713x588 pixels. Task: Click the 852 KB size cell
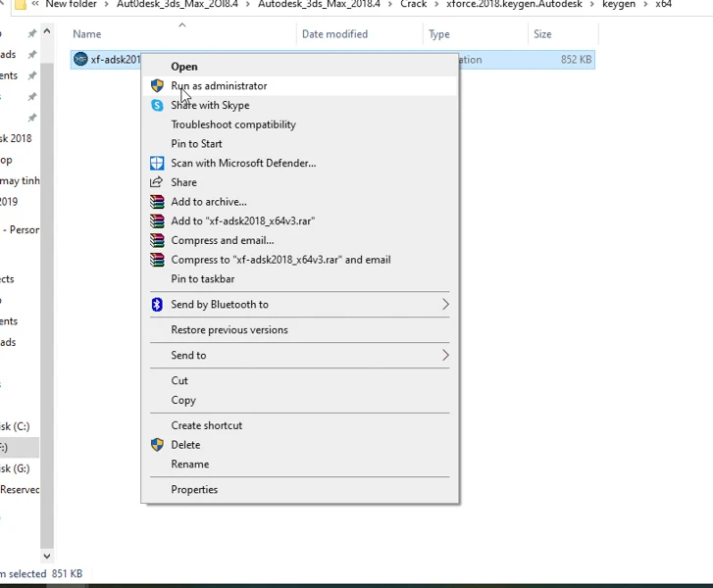576,60
